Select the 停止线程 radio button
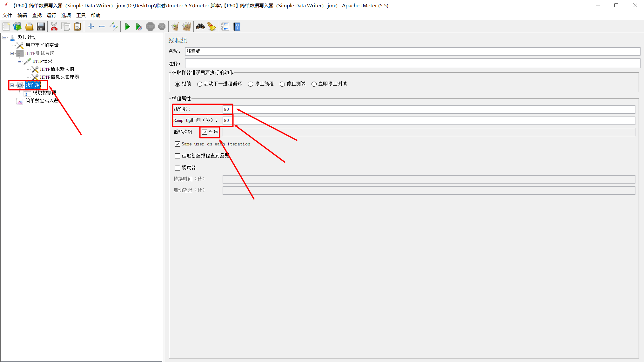Viewport: 644px width, 362px height. (x=251, y=84)
